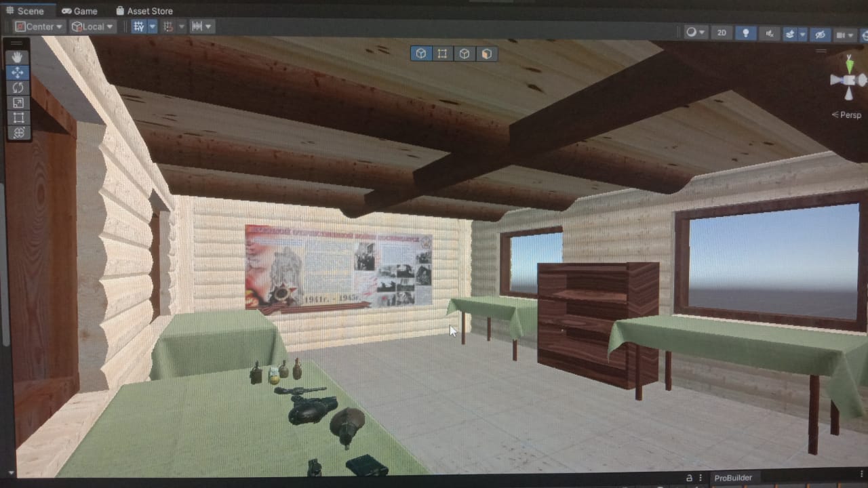The height and width of the screenshot is (488, 868).
Task: Select the Rect transform tool
Action: point(18,117)
